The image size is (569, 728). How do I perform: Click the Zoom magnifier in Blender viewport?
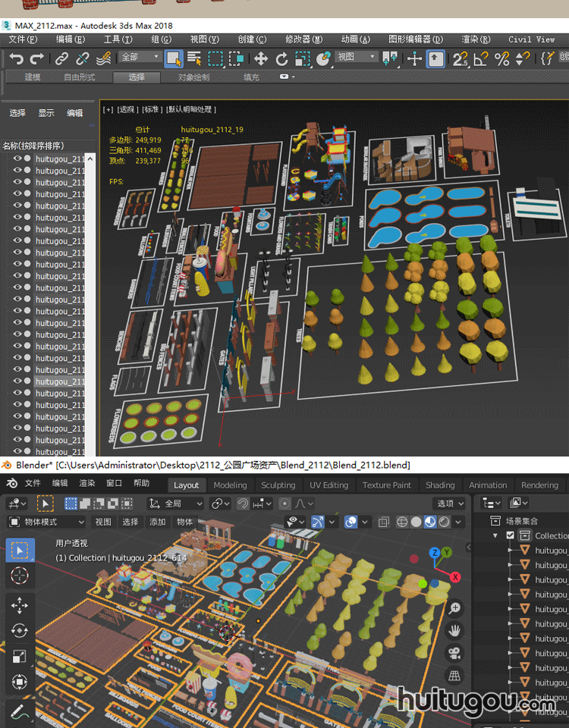coord(454,608)
